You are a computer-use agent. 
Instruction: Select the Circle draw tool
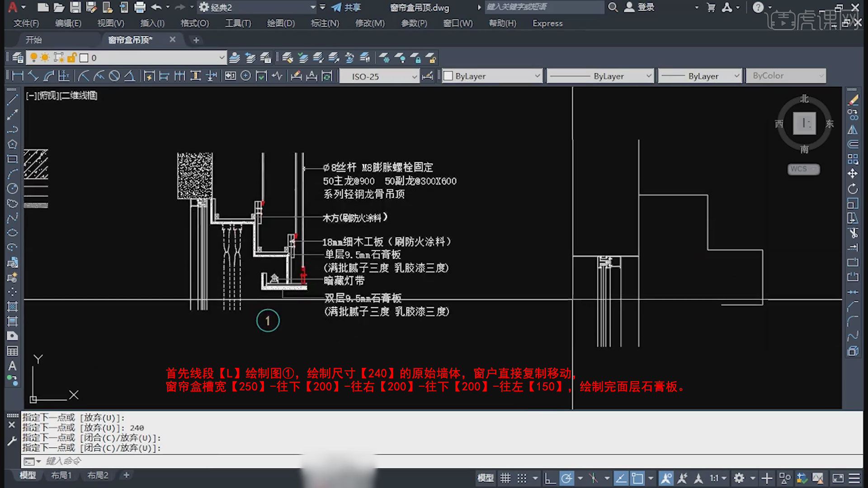coord(12,188)
